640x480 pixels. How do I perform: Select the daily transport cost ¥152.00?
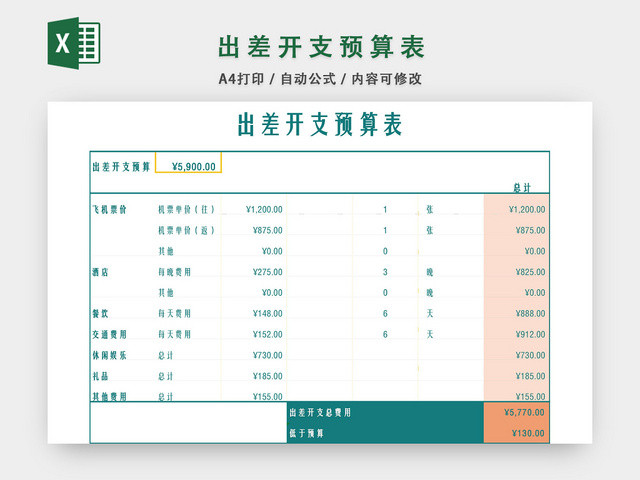pos(267,335)
